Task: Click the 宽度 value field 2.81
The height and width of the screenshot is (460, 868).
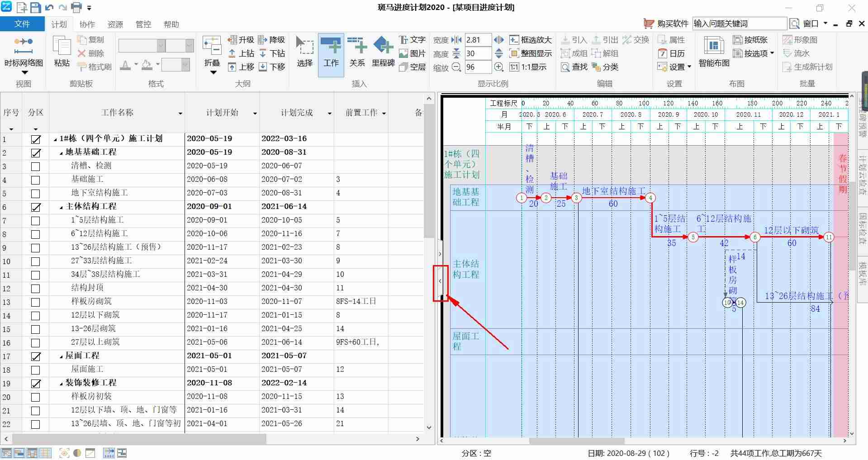Action: pyautogui.click(x=478, y=40)
